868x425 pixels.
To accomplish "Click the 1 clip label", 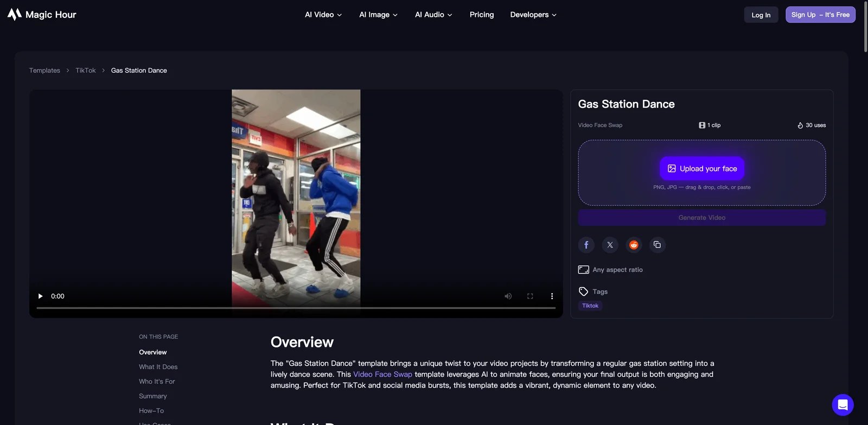I will tap(710, 125).
